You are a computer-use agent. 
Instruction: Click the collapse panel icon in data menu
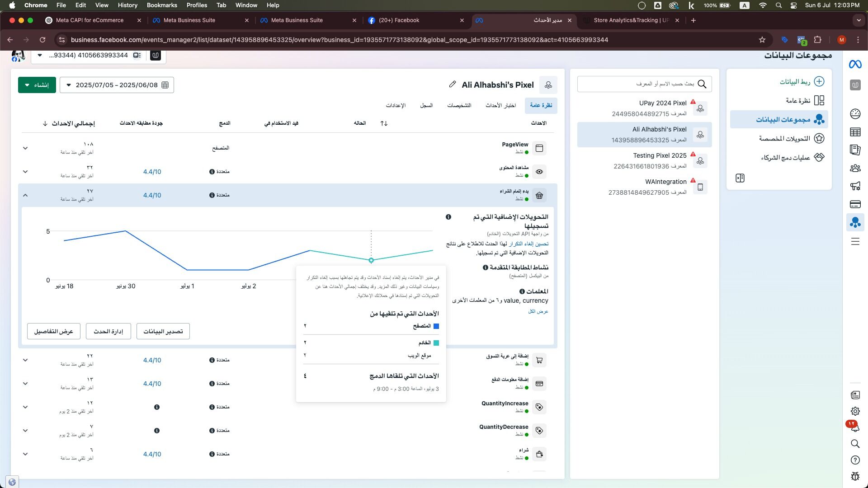pyautogui.click(x=740, y=178)
